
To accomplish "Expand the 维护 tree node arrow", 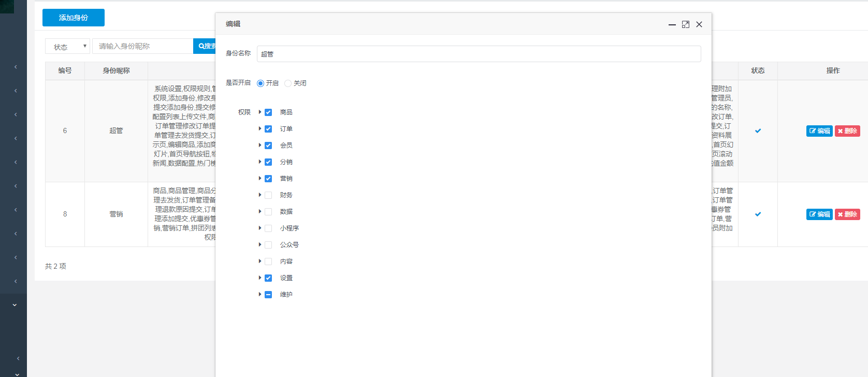I will click(260, 294).
